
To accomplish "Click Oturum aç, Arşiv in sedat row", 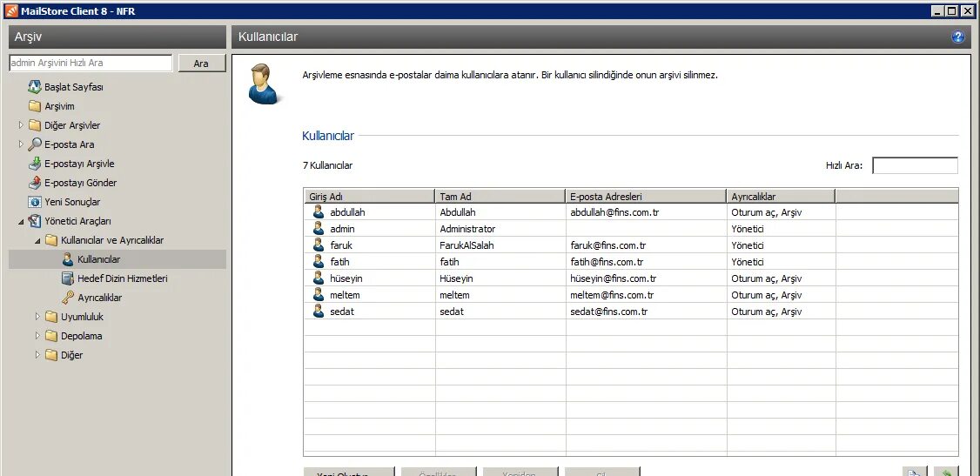I will (766, 312).
